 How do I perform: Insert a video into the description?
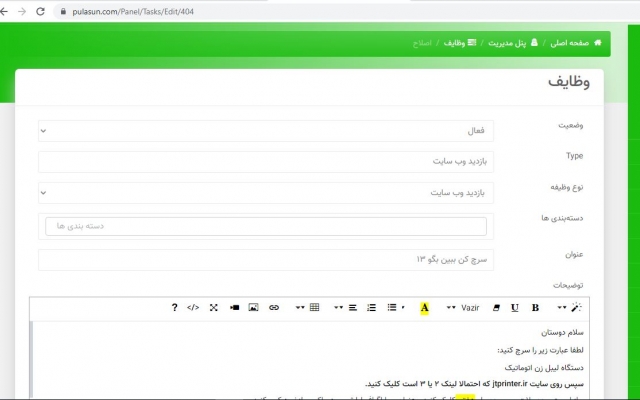pos(234,307)
